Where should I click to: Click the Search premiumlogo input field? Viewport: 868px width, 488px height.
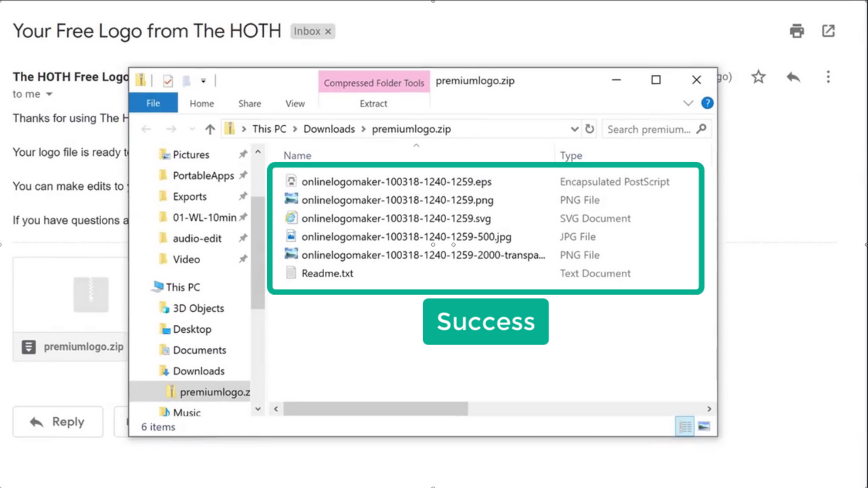click(649, 129)
